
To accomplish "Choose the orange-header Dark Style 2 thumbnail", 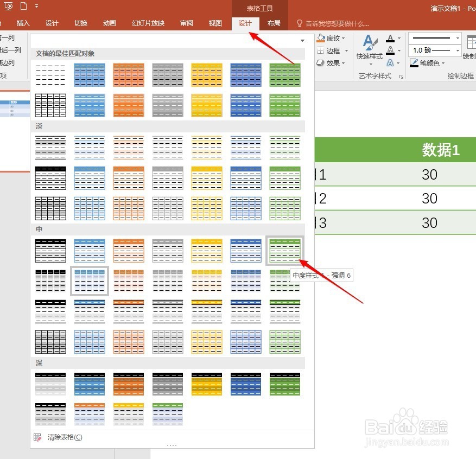I will tap(90, 415).
